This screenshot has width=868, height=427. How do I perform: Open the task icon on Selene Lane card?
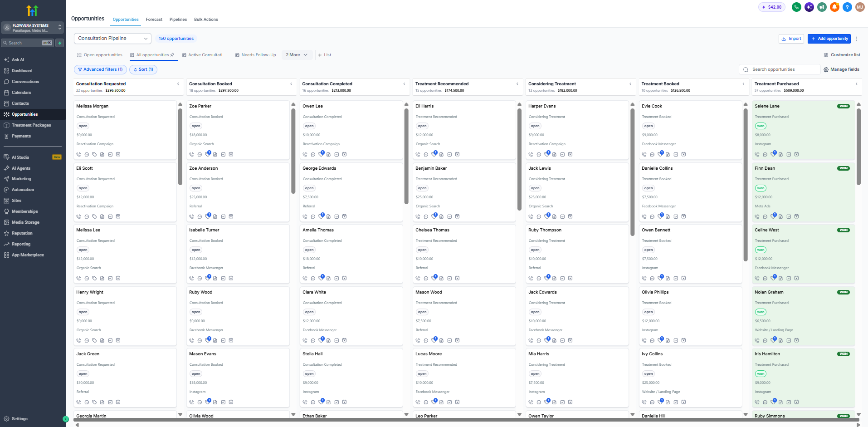[789, 154]
